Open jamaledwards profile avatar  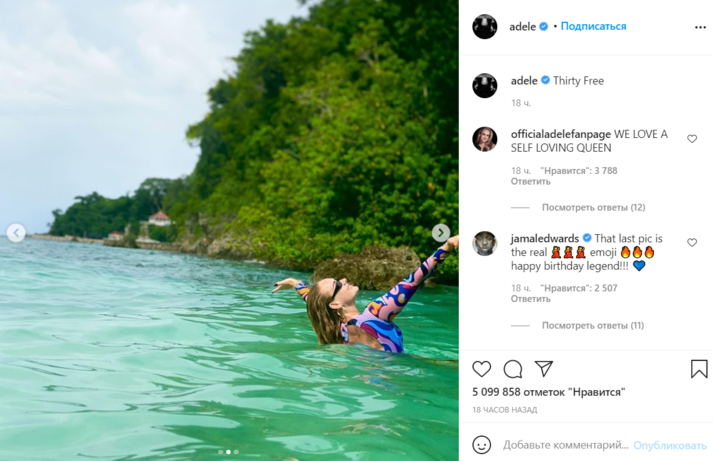pos(485,243)
